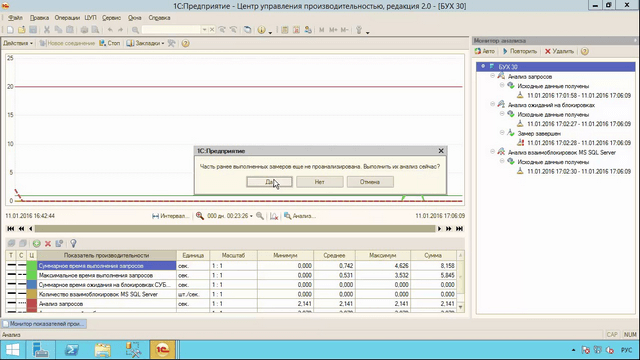640x360 pixels.
Task: Click the lightbulb icon above indicators table
Action: 73,244
